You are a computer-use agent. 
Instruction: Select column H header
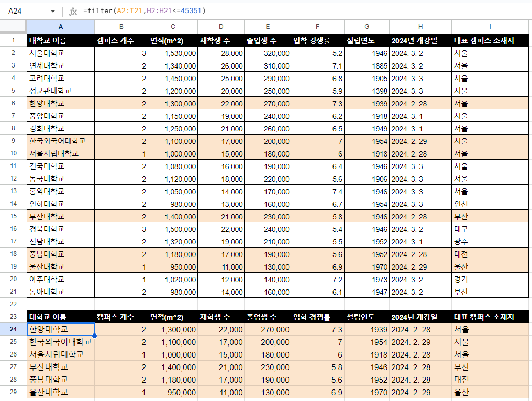point(420,27)
